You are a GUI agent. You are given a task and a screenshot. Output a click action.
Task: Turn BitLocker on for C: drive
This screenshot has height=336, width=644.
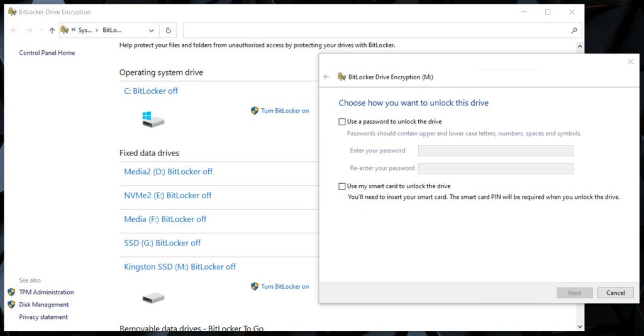[x=285, y=111]
